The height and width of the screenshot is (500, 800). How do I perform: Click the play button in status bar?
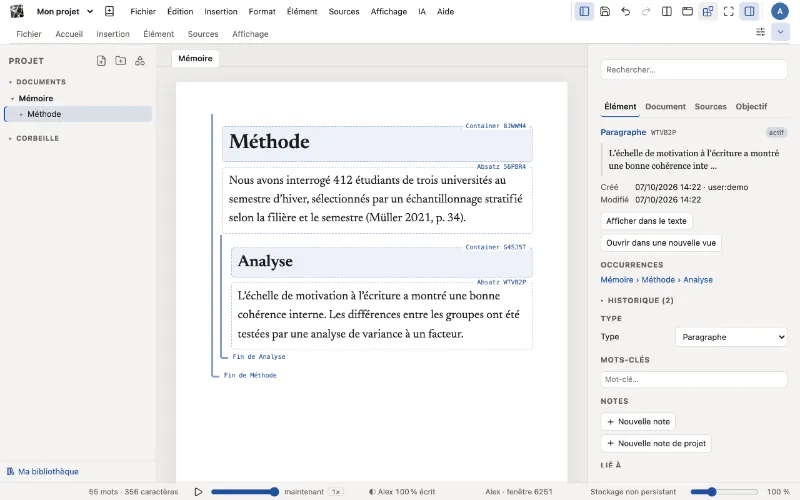click(x=198, y=492)
